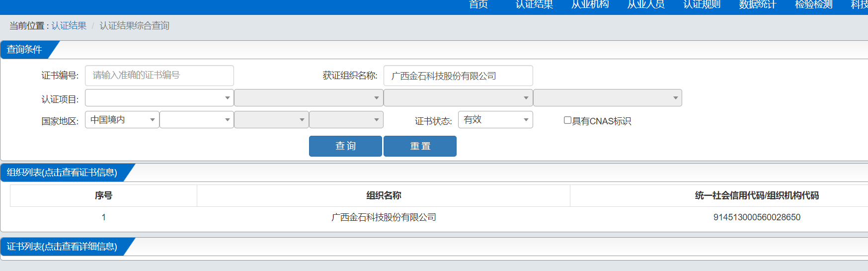Open the 检验检测 navigation menu
The image size is (868, 271).
pyautogui.click(x=813, y=4)
